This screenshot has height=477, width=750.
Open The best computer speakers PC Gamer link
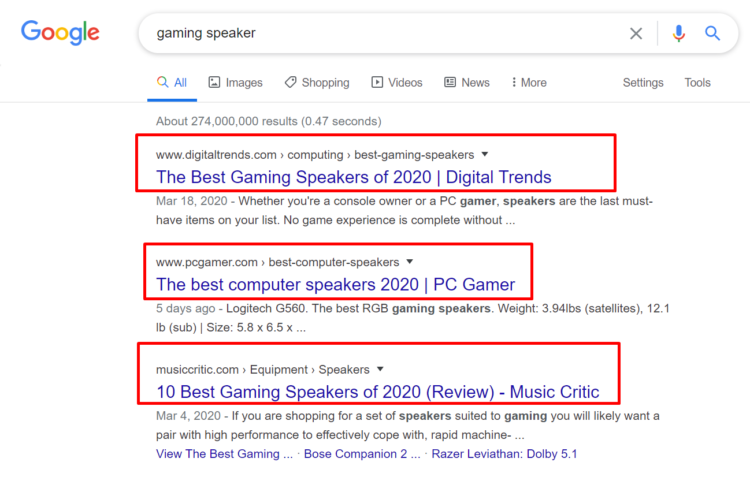click(335, 284)
